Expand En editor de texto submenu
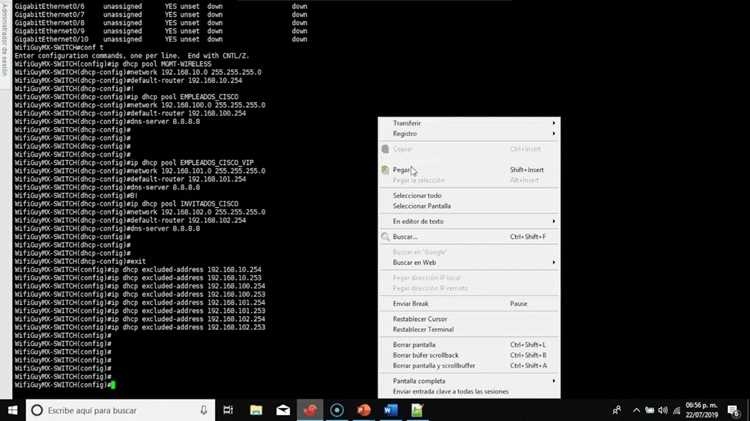The height and width of the screenshot is (421, 750). [469, 222]
